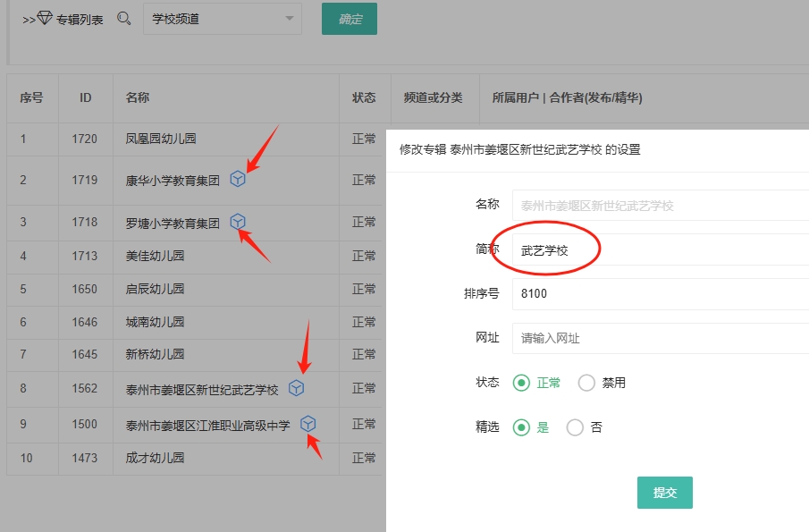The width and height of the screenshot is (809, 532).
Task: Click the 网址 input field
Action: (661, 338)
